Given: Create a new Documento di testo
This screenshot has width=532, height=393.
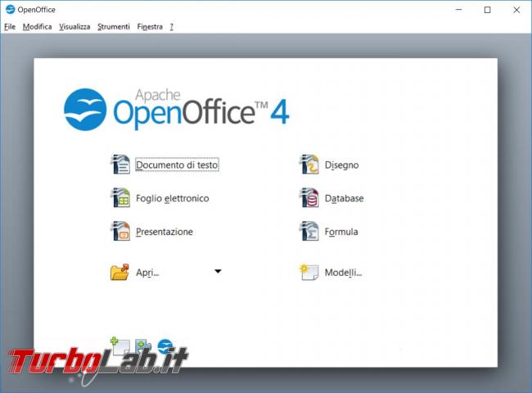Looking at the screenshot, I should pyautogui.click(x=177, y=165).
